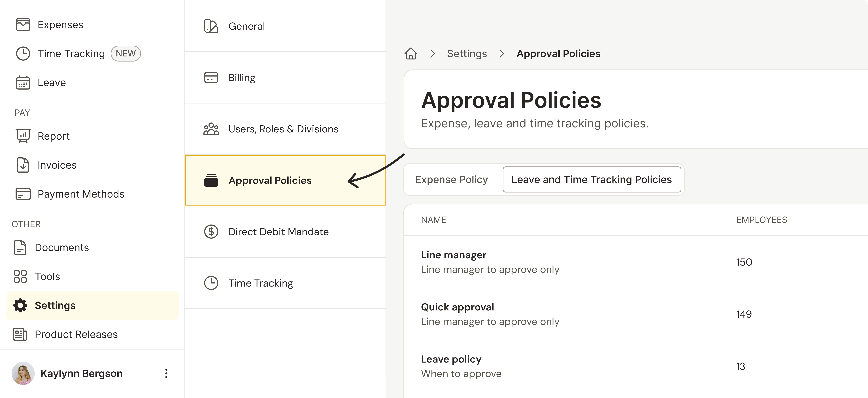Select the Leave and Time Tracking Policies tab
Image resolution: width=868 pixels, height=398 pixels.
coord(591,180)
